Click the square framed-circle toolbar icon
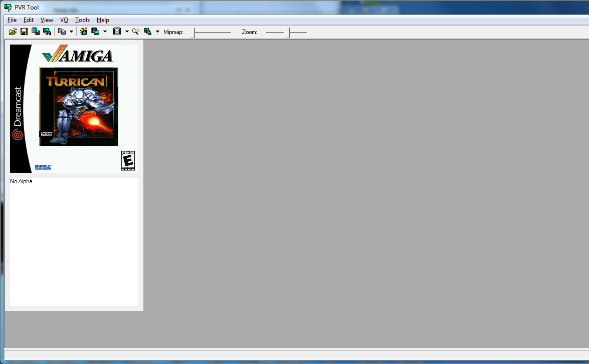589x364 pixels. click(x=117, y=32)
